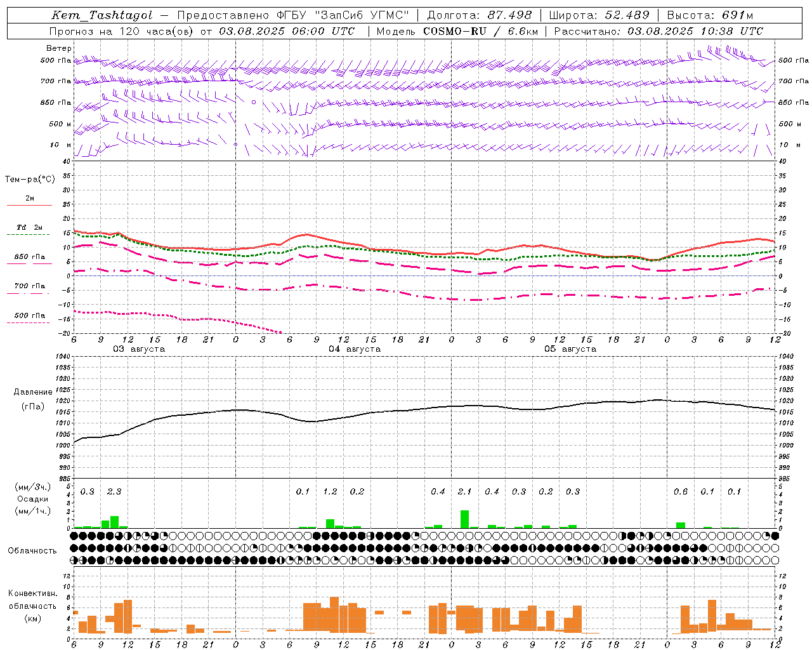Click the 05 августа date label
This screenshot has width=812, height=650.
pos(570,349)
